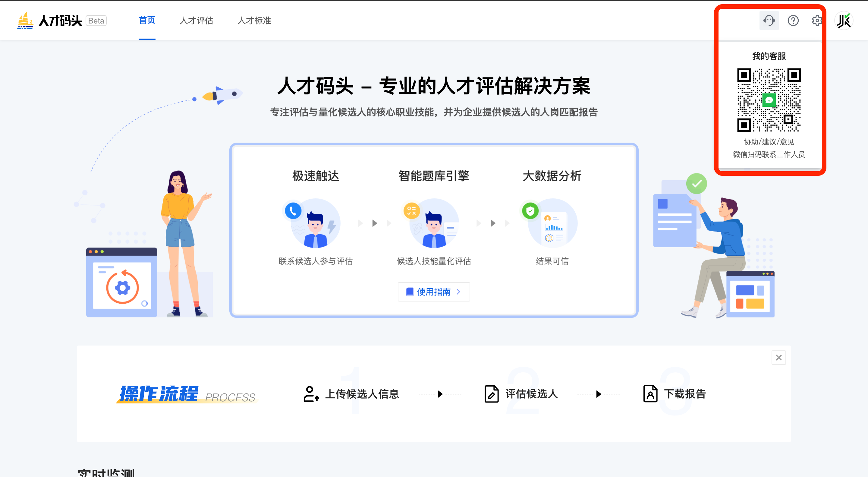Click the green shield icon under 大数据分析
This screenshot has height=477, width=868.
pos(530,211)
